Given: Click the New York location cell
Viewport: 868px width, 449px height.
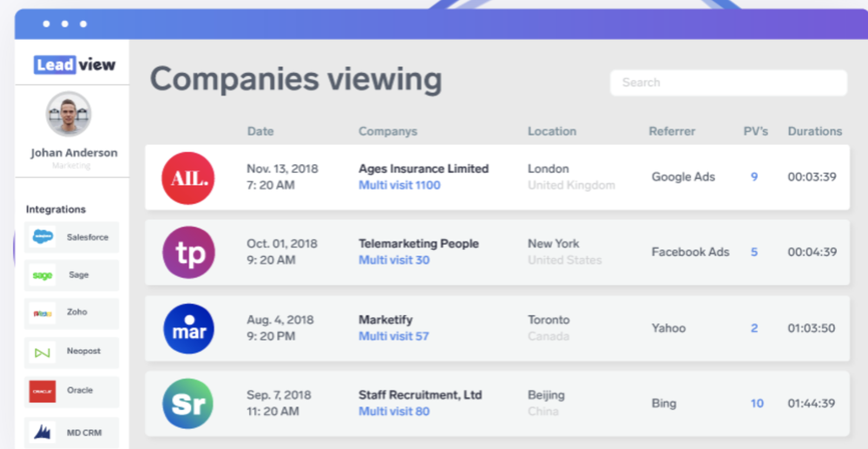Looking at the screenshot, I should [554, 243].
